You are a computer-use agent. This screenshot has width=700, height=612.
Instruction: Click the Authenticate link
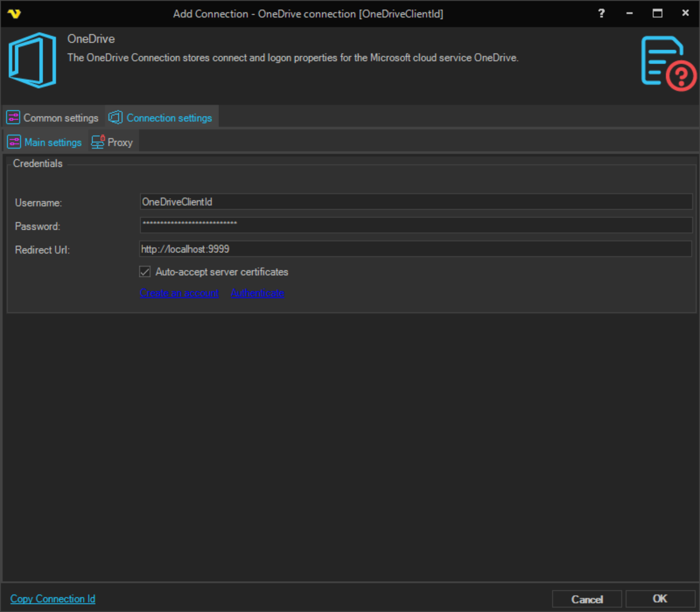point(257,293)
